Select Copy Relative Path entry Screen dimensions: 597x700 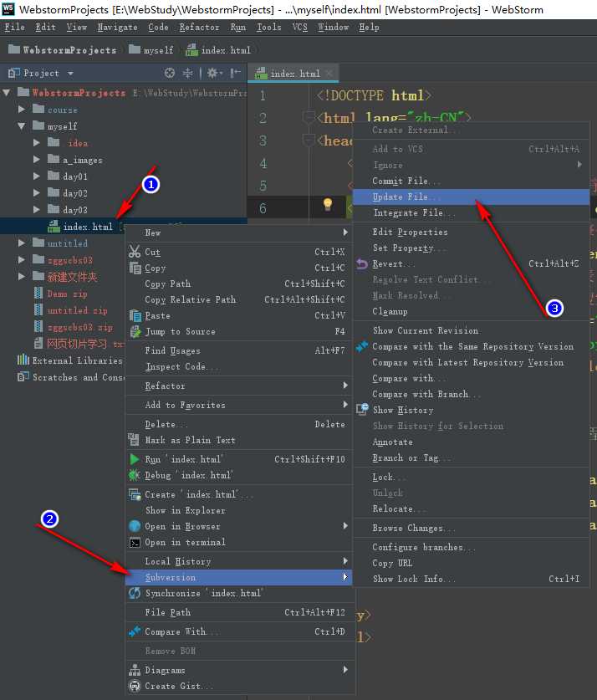click(x=238, y=299)
